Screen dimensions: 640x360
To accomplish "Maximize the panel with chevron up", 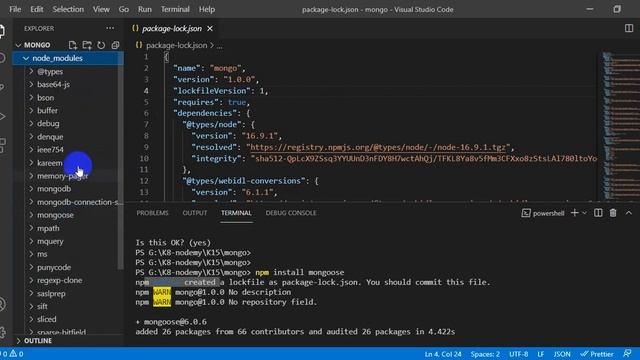I will click(x=629, y=213).
